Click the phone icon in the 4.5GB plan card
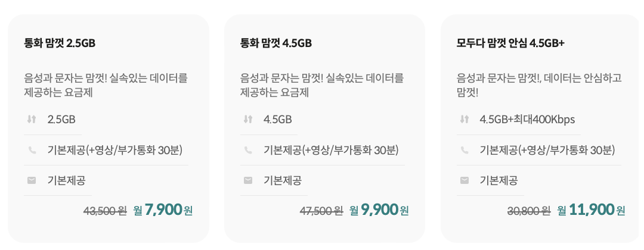This screenshot has width=644, height=250. click(x=247, y=151)
